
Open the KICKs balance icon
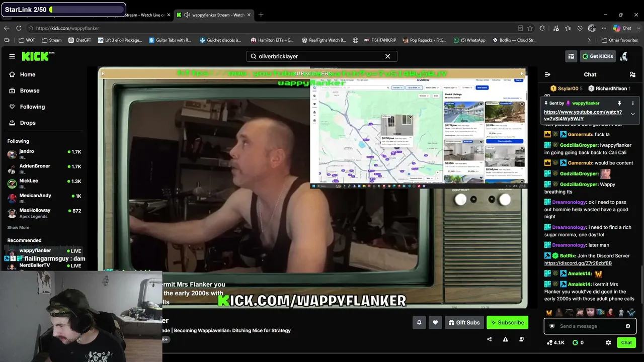[575, 342]
